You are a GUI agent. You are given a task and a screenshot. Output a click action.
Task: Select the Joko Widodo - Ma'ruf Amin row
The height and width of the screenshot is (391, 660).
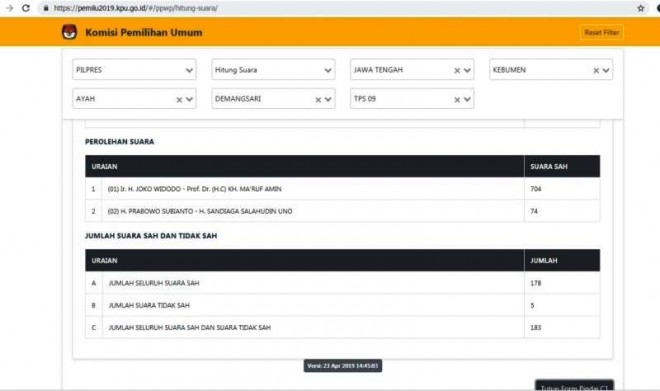tap(343, 189)
